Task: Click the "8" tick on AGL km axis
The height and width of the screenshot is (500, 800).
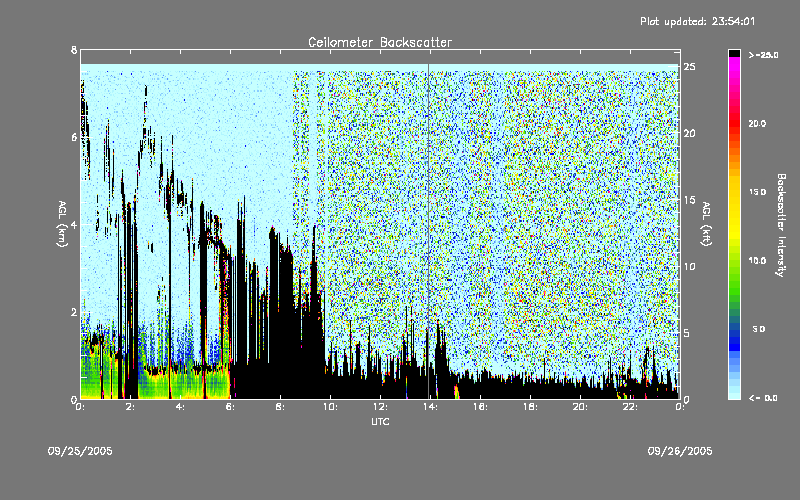Action: [74, 50]
